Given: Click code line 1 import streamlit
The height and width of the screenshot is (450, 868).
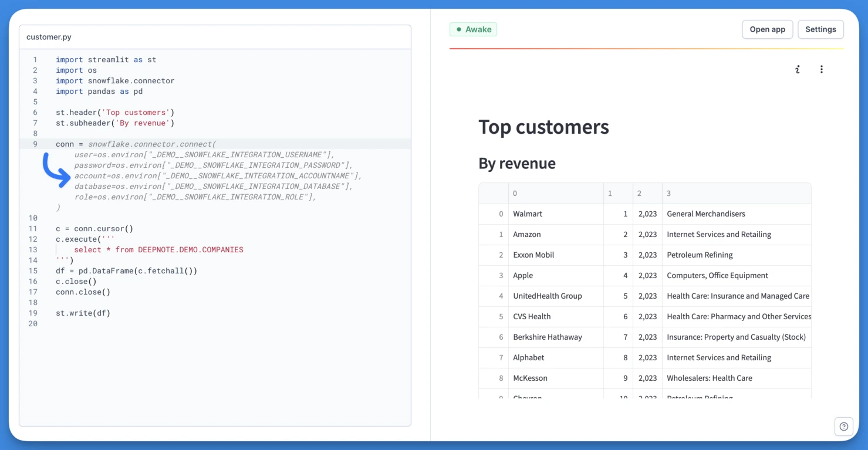Looking at the screenshot, I should point(106,59).
